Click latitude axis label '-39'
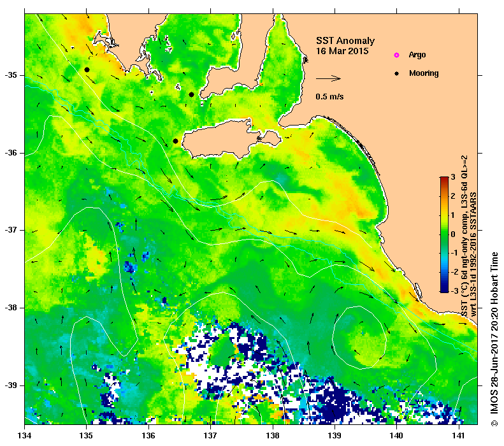This screenshot has width=504, height=446. (10, 385)
